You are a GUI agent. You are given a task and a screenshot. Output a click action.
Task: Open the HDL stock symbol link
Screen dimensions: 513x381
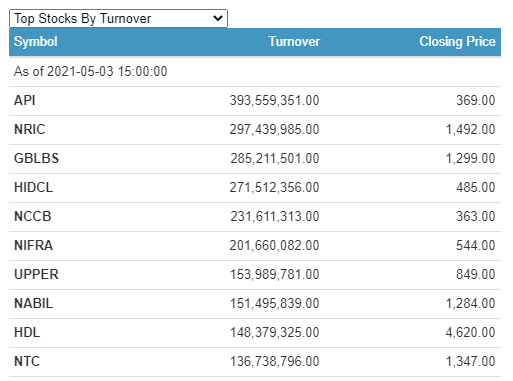[27, 332]
